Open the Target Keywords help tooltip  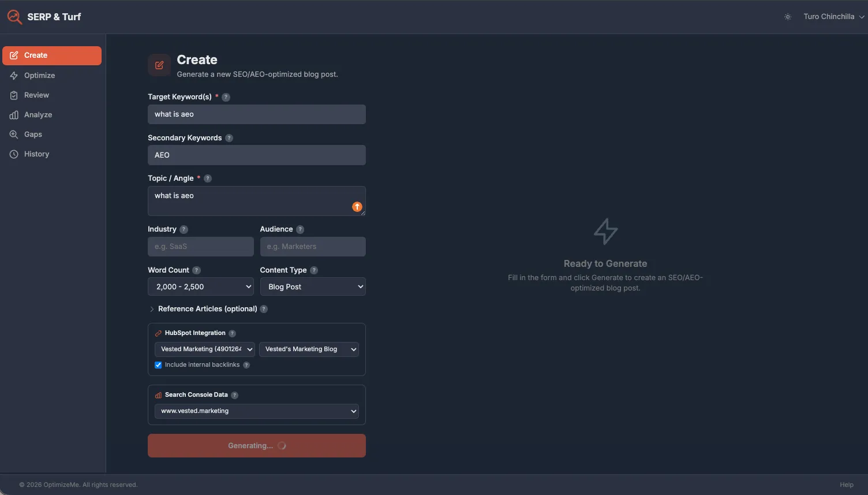[225, 96]
